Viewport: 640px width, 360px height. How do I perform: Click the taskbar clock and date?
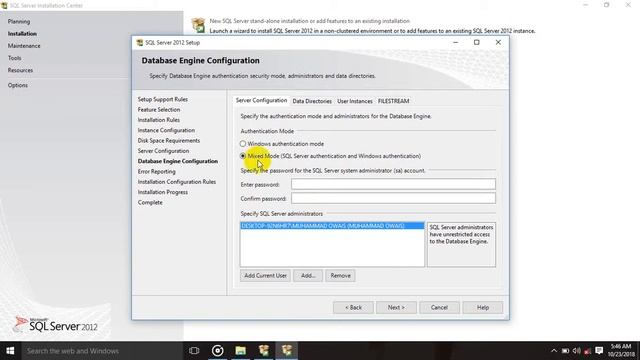621,351
